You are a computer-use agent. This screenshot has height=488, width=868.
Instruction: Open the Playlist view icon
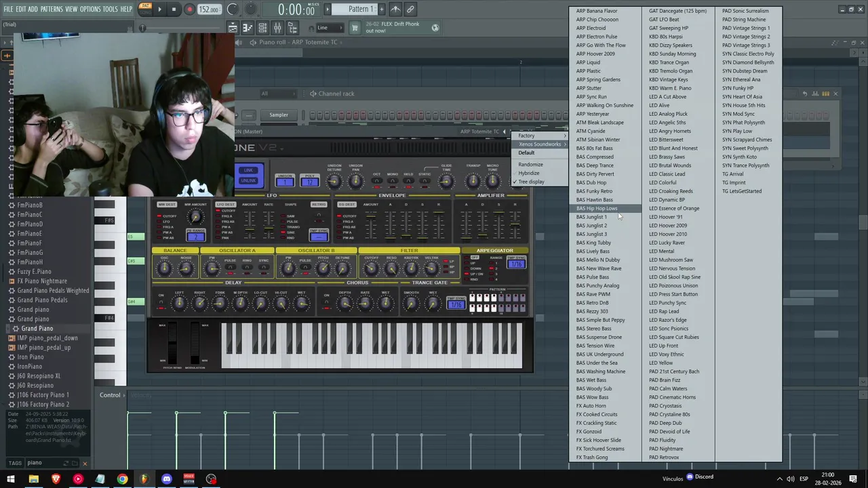[x=233, y=28]
